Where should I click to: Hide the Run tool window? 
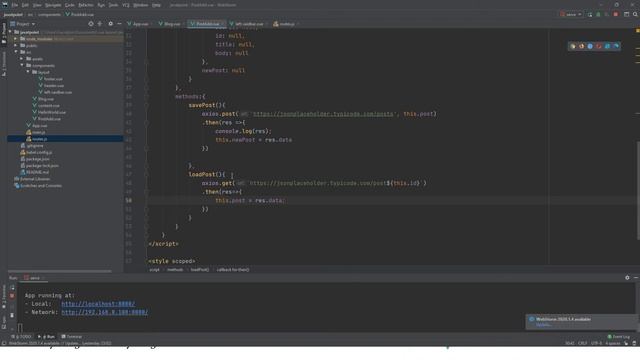[x=636, y=278]
